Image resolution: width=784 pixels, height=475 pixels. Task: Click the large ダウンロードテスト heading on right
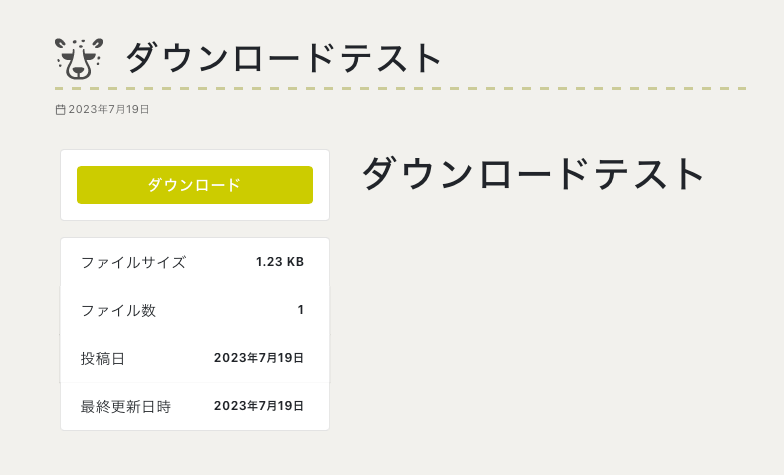tap(533, 174)
